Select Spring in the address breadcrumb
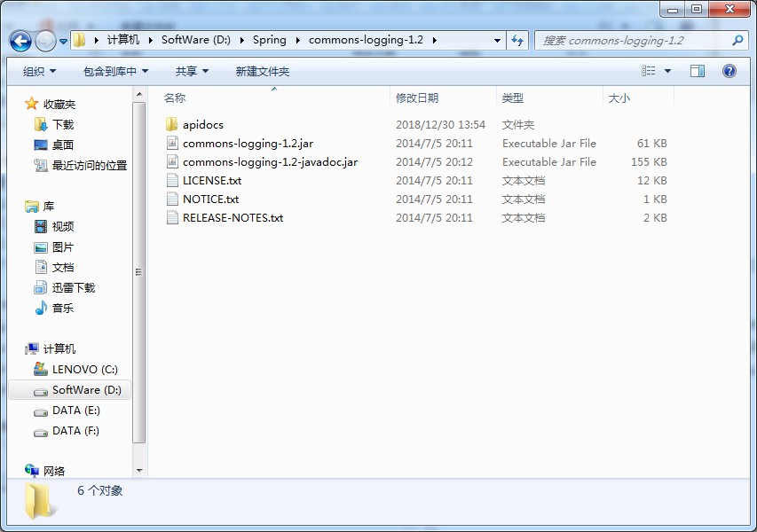 [270, 40]
